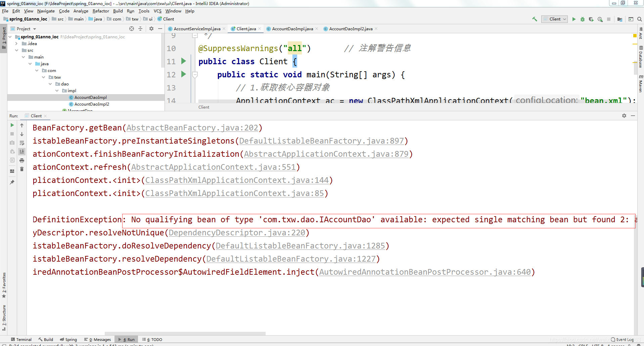Open the 6: TODO tool window
The image size is (644, 346).
click(x=152, y=340)
